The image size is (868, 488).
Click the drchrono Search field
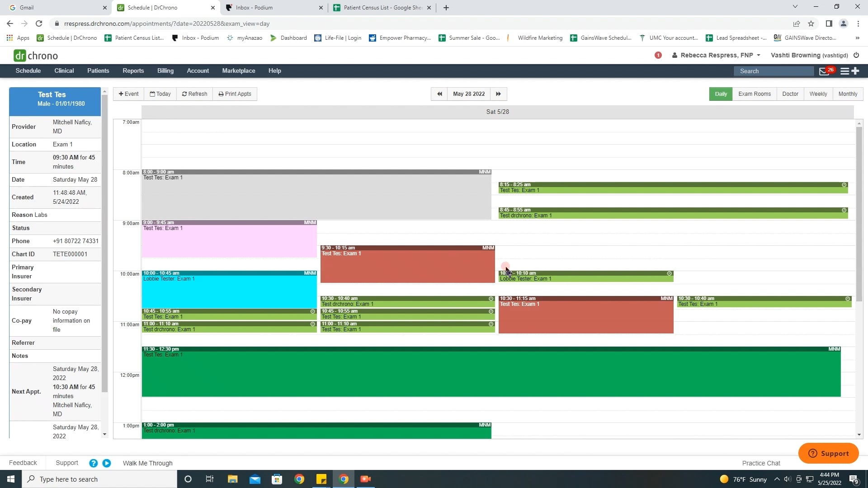coord(774,71)
